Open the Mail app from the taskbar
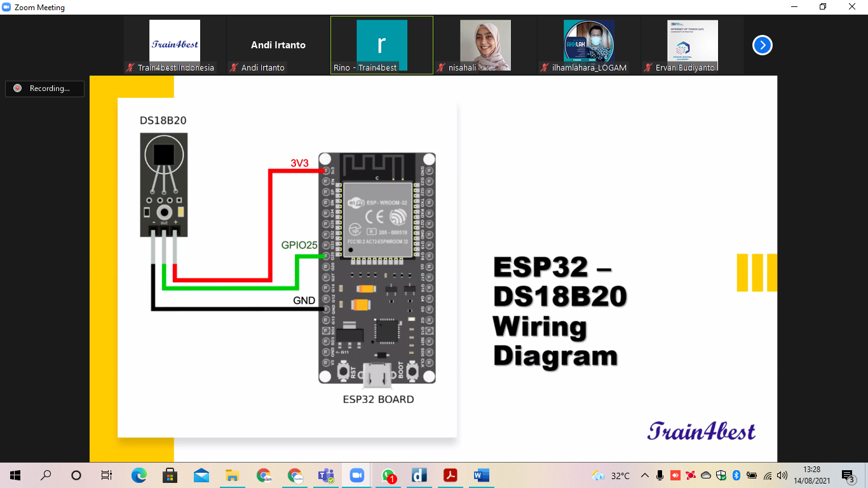Viewport: 868px width, 488px height. (x=201, y=475)
